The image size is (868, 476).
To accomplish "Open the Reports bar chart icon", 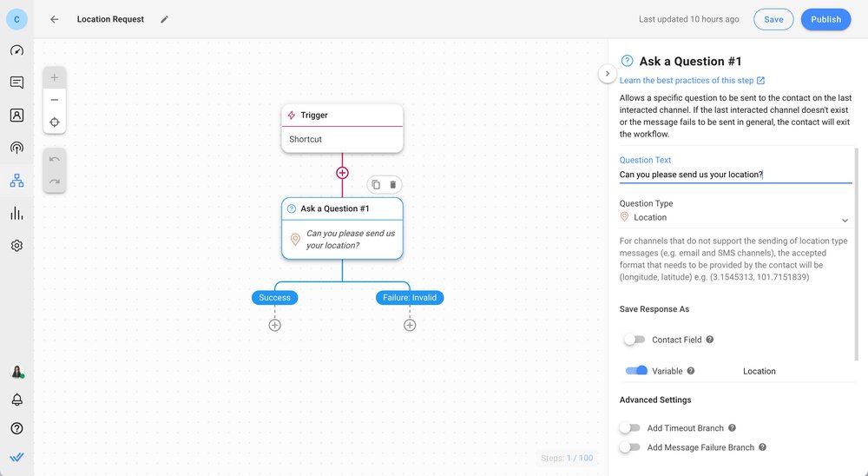I will pos(16,214).
